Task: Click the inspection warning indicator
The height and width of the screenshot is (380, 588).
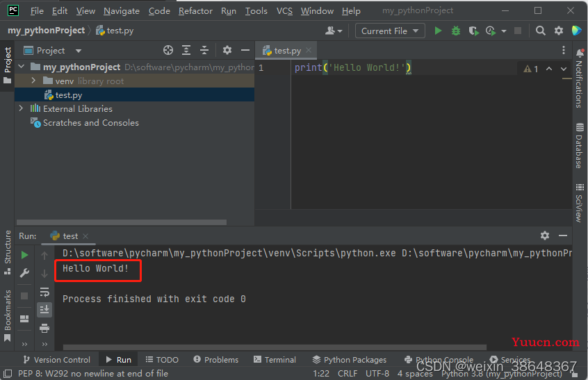Action: click(x=530, y=69)
